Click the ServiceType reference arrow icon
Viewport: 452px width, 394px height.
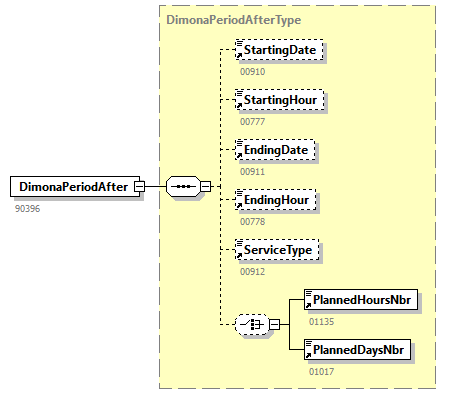click(x=239, y=255)
